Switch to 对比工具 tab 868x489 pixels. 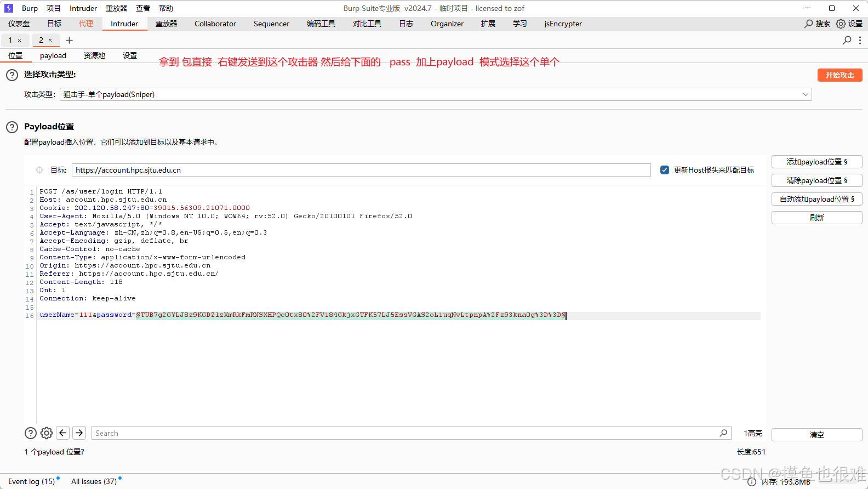click(x=367, y=24)
